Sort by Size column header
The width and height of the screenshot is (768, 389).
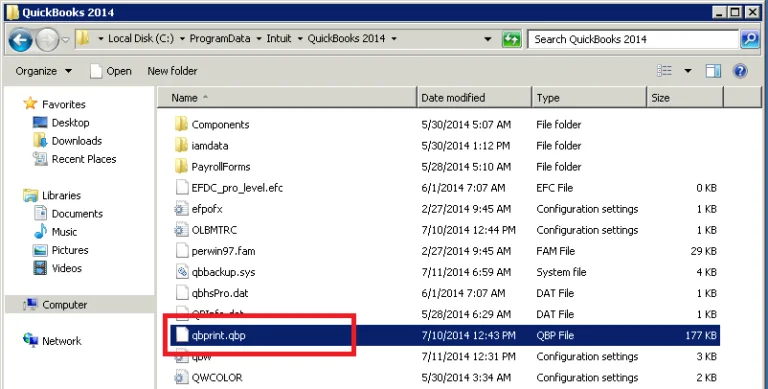coord(685,97)
